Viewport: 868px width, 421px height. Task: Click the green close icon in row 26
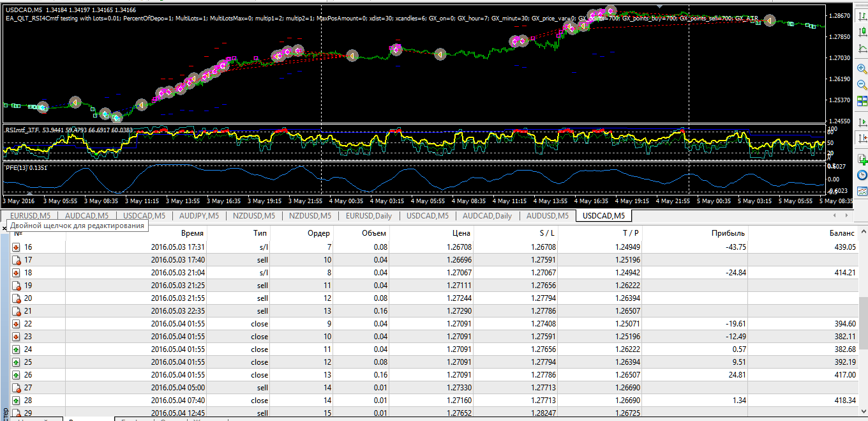[17, 375]
